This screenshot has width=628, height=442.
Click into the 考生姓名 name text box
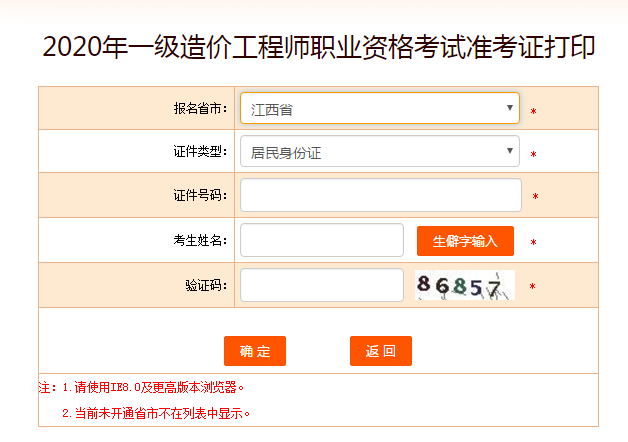(x=322, y=240)
